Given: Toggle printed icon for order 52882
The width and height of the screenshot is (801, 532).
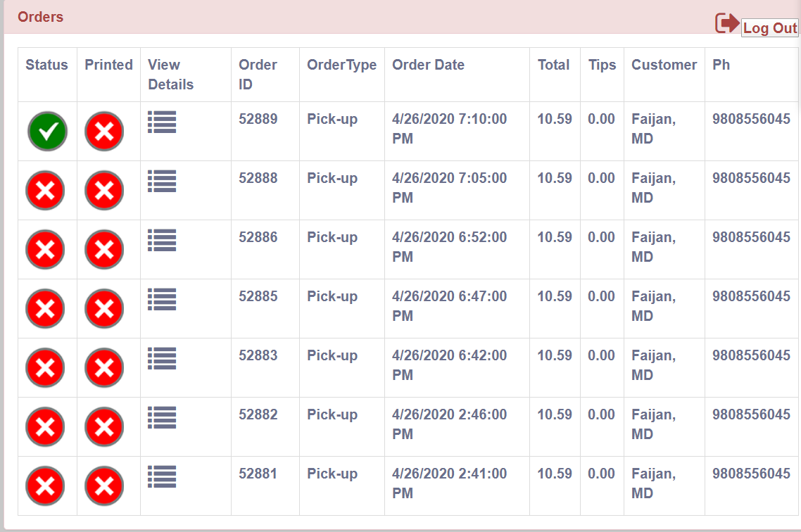Looking at the screenshot, I should coord(104,427).
